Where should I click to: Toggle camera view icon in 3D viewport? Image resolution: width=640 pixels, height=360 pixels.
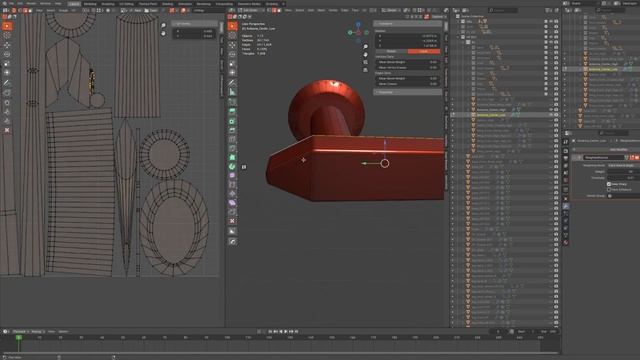(365, 62)
